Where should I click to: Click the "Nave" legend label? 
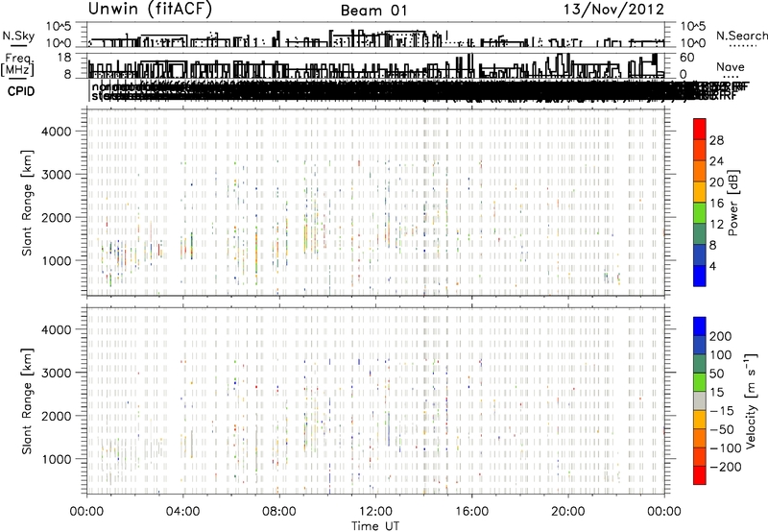pyautogui.click(x=731, y=66)
